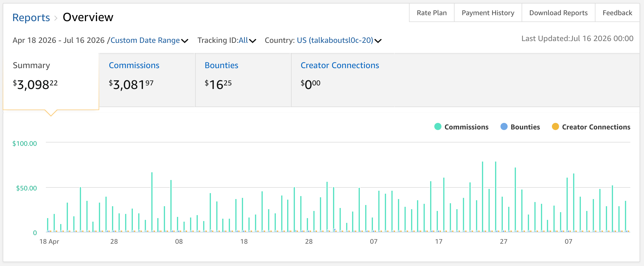644x266 pixels.
Task: Click the yellow Creator Connections legend dot
Action: click(x=555, y=127)
